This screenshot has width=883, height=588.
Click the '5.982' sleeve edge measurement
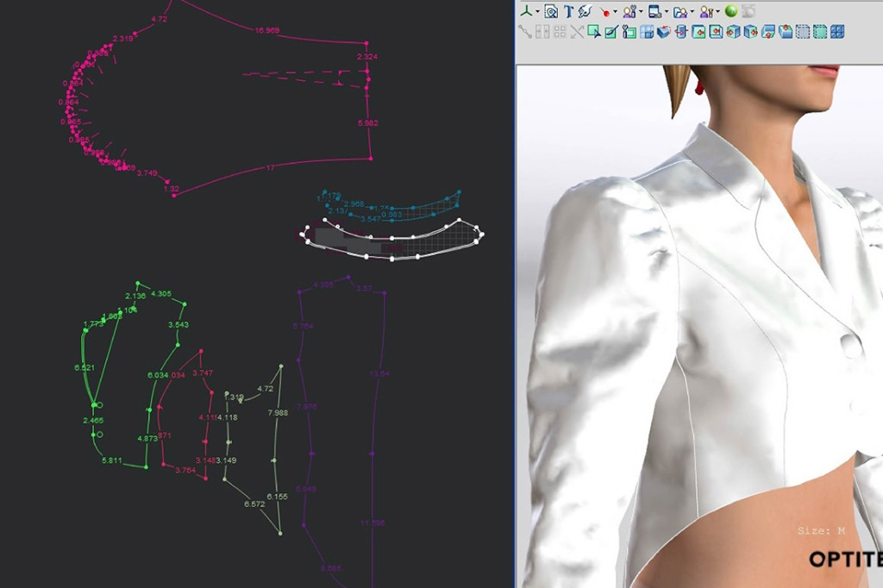[x=367, y=122]
